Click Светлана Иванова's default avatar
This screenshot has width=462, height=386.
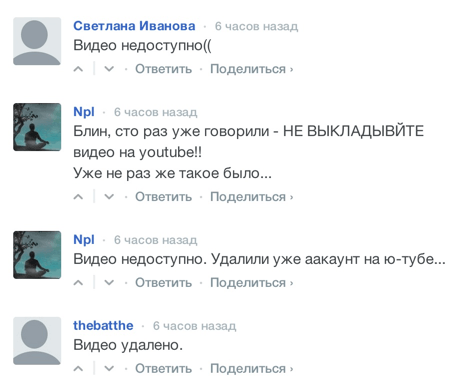[37, 41]
